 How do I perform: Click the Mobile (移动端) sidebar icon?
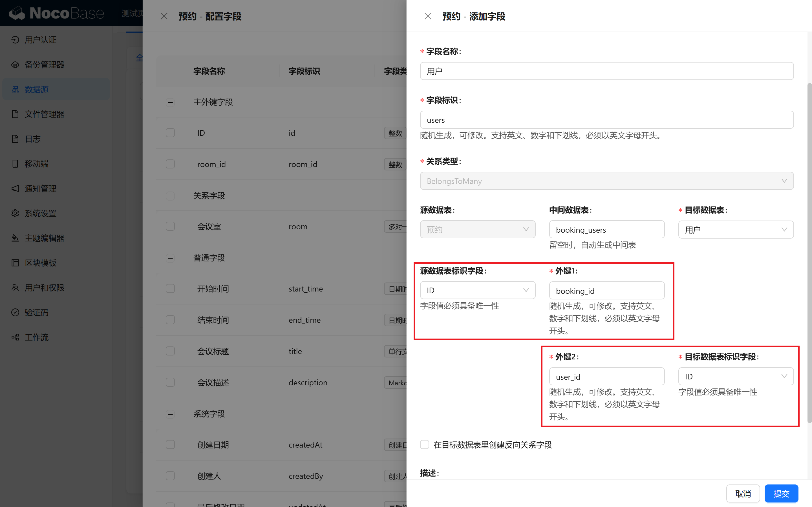[15, 164]
